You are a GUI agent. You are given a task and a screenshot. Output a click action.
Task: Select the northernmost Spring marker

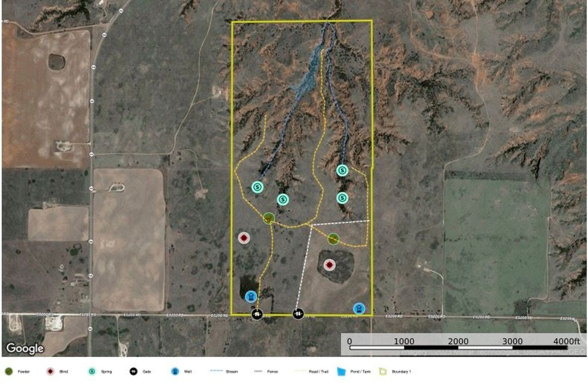point(342,170)
